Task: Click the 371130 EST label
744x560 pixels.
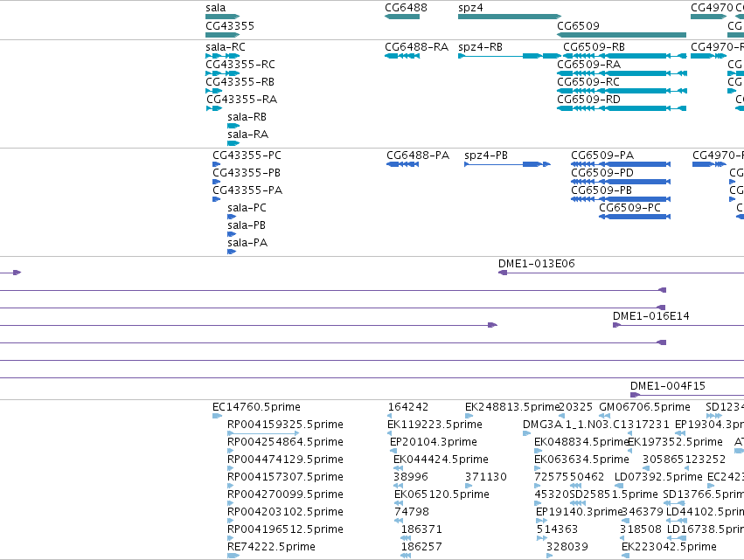Action: pos(486,476)
